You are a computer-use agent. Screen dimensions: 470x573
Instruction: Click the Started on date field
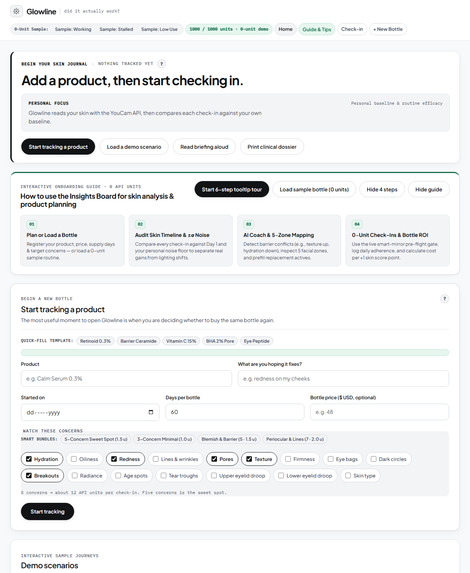point(90,412)
